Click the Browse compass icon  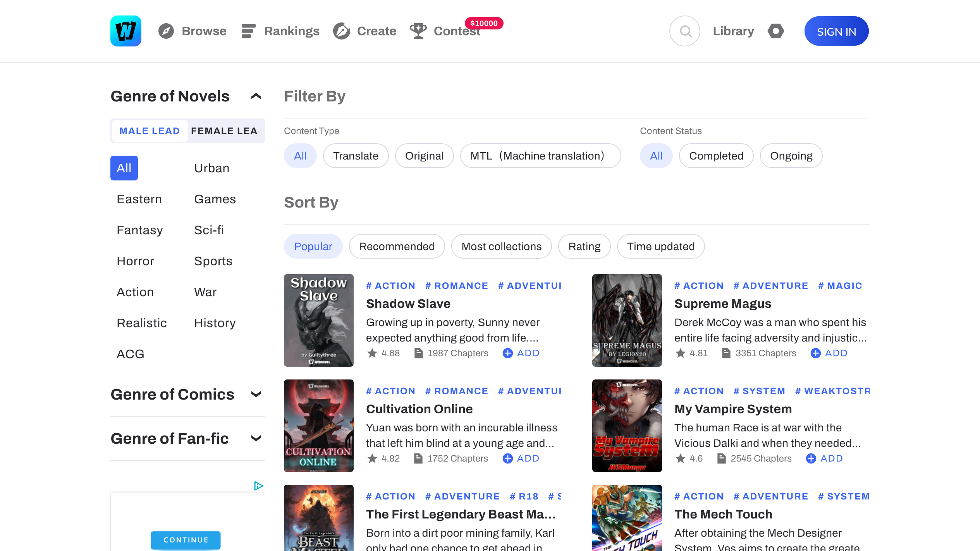pos(166,31)
